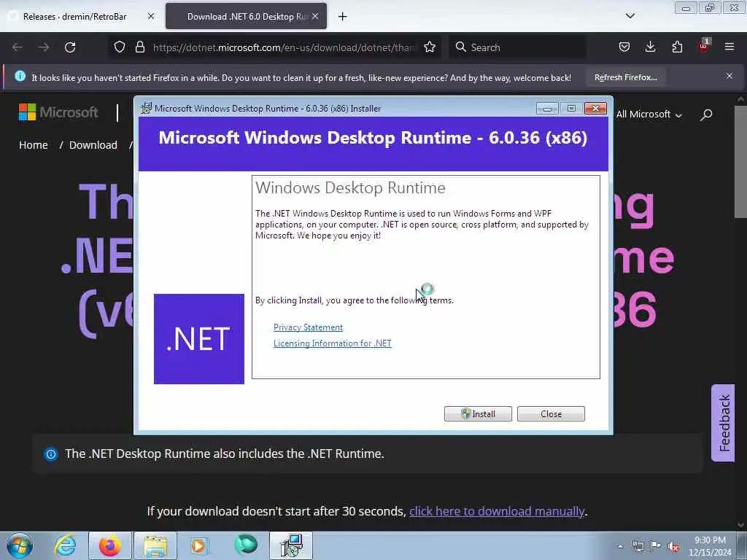Click the site security padlock icon
Screen dimensions: 747x560
[x=139, y=47]
